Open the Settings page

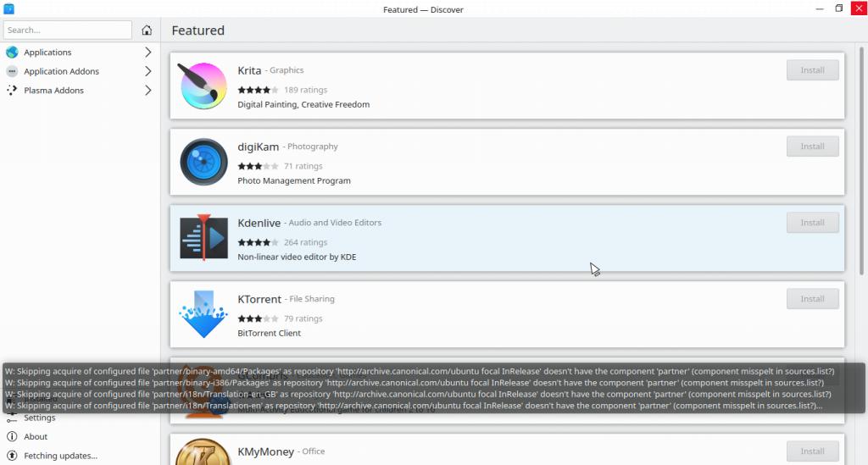pyautogui.click(x=79, y=418)
